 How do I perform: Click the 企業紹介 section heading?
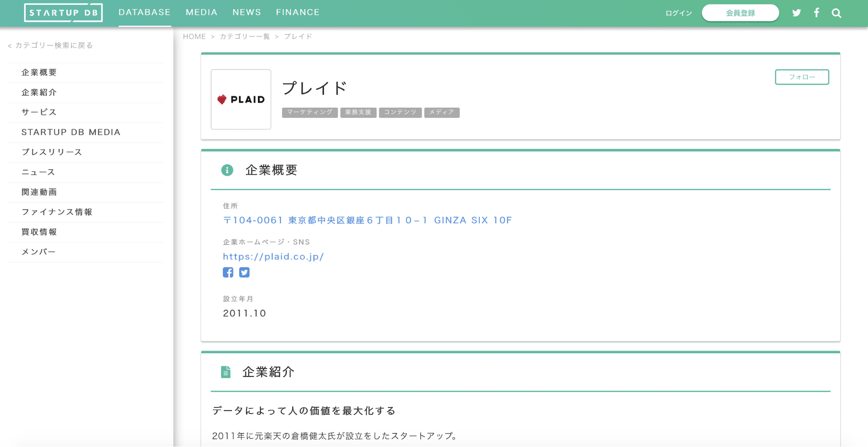pyautogui.click(x=268, y=372)
